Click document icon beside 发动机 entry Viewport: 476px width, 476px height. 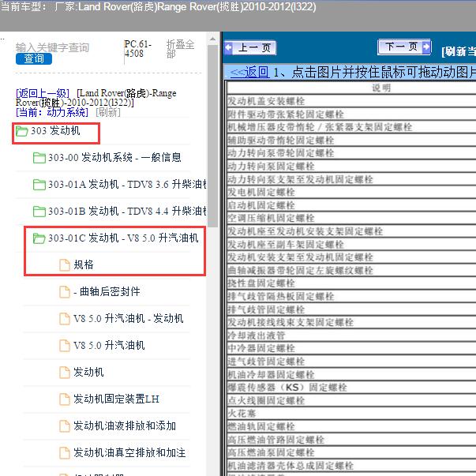click(x=65, y=373)
